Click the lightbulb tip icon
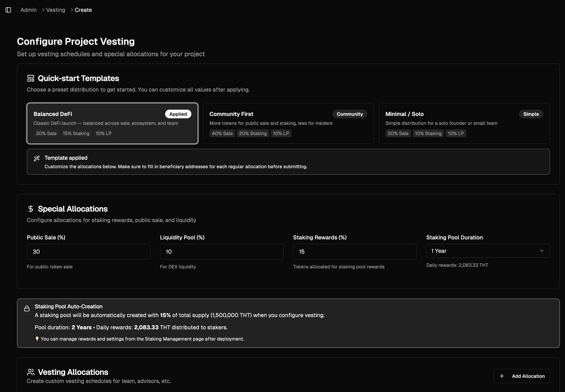 point(37,339)
